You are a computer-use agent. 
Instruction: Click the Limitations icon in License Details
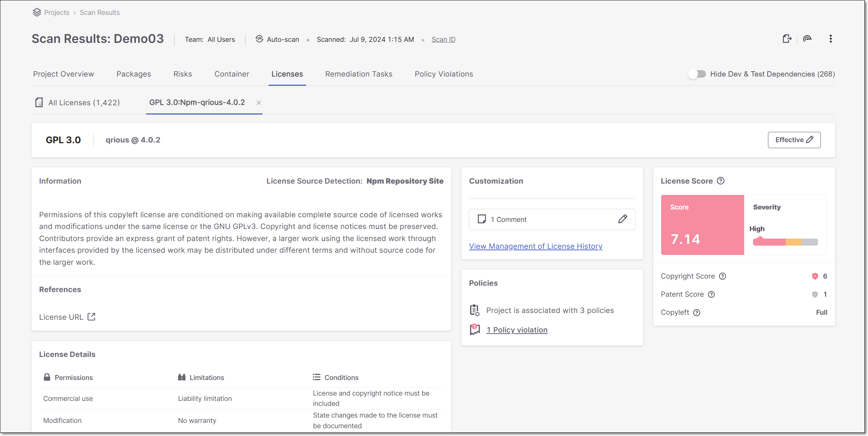pos(182,377)
